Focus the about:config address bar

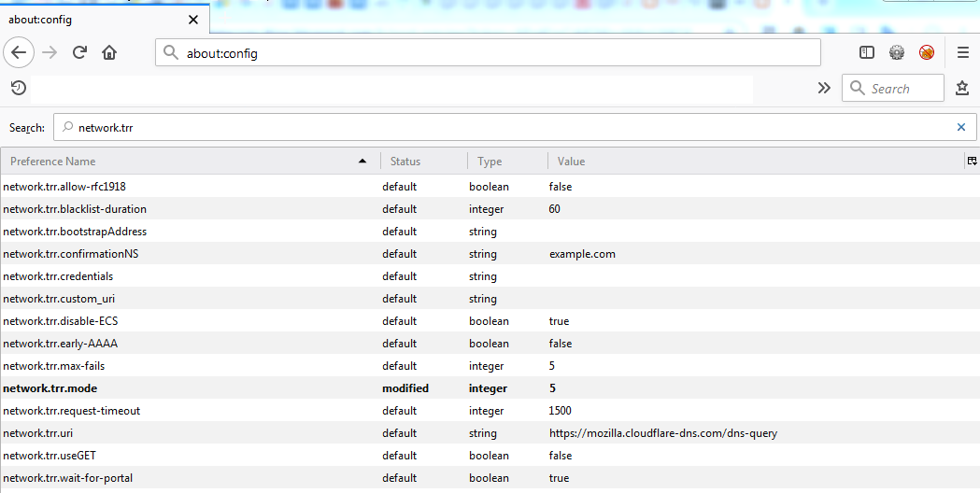pos(488,53)
